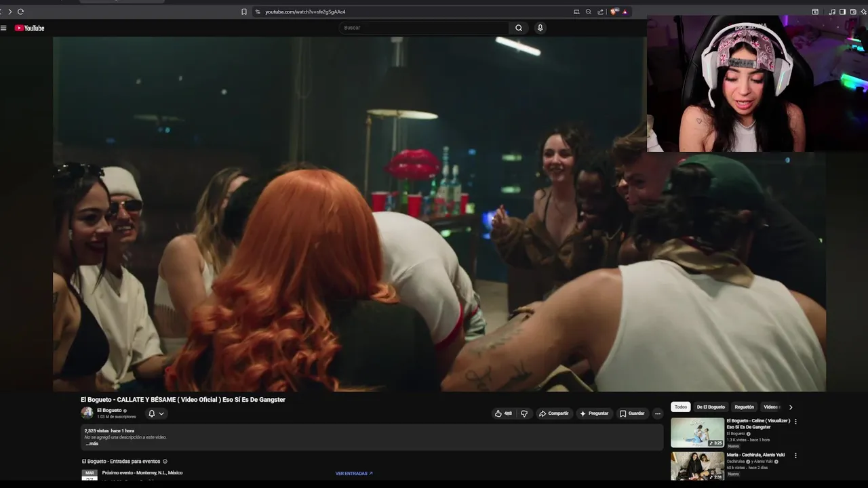Open the browser music note playlist icon
This screenshot has width=868, height=488.
832,12
